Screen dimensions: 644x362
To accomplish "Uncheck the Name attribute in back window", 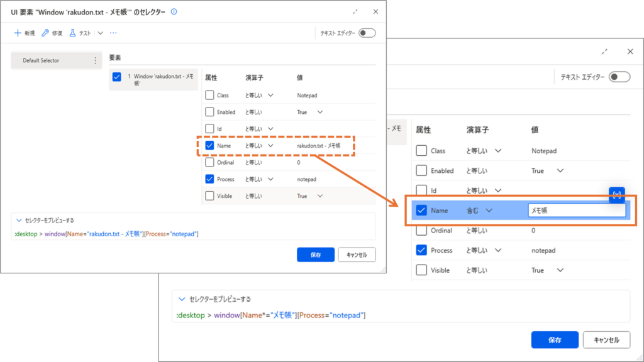I will (209, 146).
